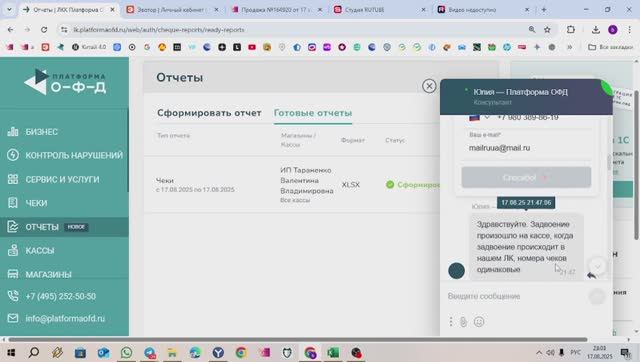Open the browser extensions puzzle icon
This screenshot has height=362, width=640.
click(x=571, y=29)
